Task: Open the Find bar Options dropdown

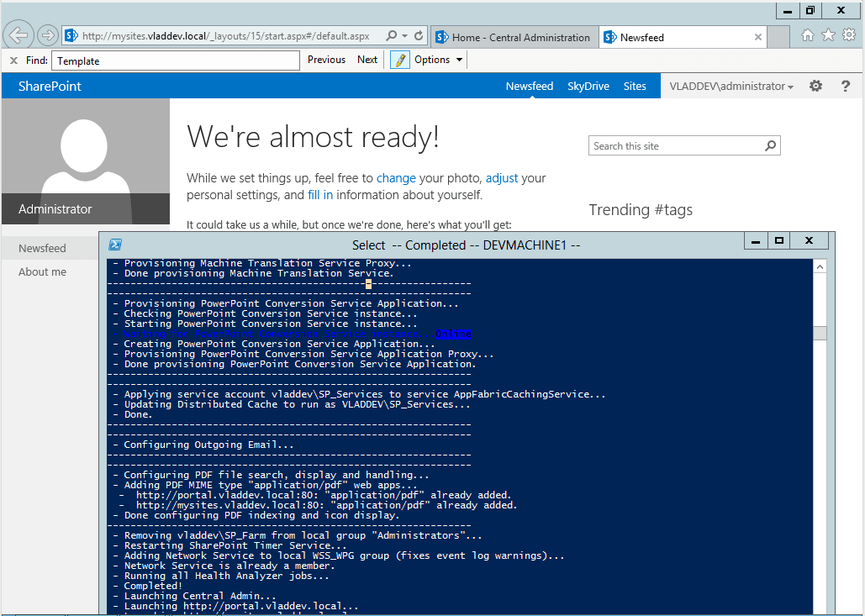Action: pyautogui.click(x=439, y=60)
